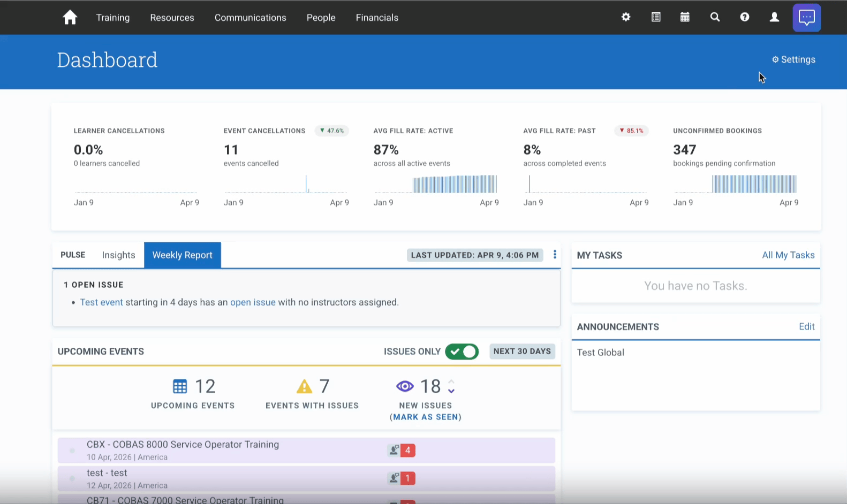
Task: Toggle the Issues Only switch
Action: pos(462,352)
